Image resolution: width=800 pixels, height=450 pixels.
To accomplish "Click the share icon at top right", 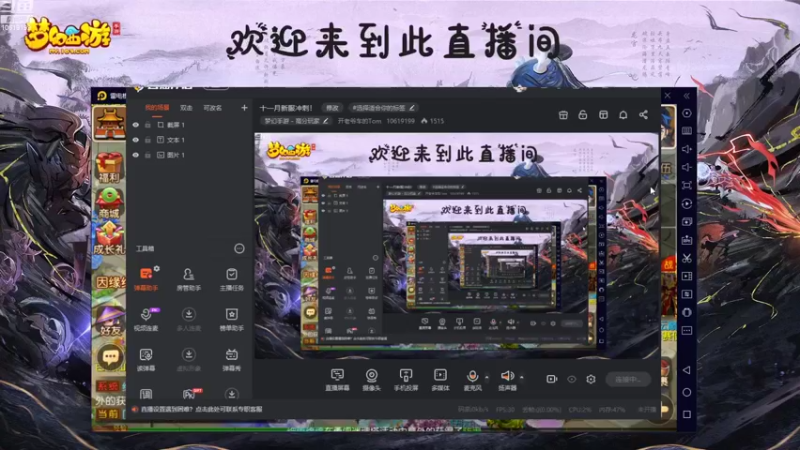I will pos(643,115).
